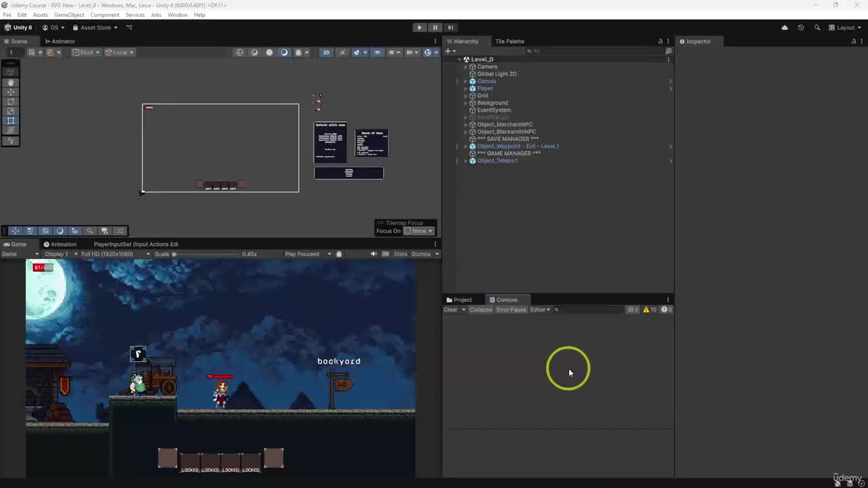Open the Asset Store dropdown
Screen dimensions: 868x488
(x=95, y=28)
